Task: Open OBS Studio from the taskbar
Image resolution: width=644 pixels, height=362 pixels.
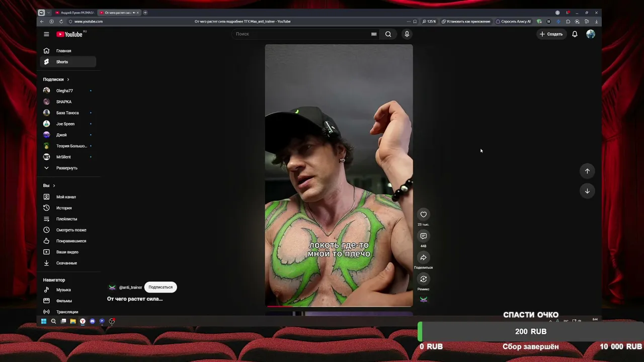Action: (x=112, y=321)
